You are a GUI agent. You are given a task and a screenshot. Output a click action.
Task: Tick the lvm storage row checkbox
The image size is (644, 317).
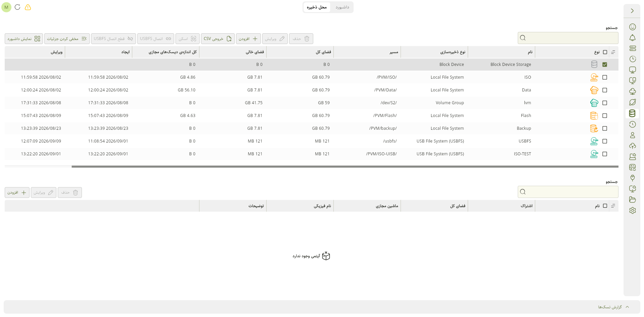[x=605, y=103]
